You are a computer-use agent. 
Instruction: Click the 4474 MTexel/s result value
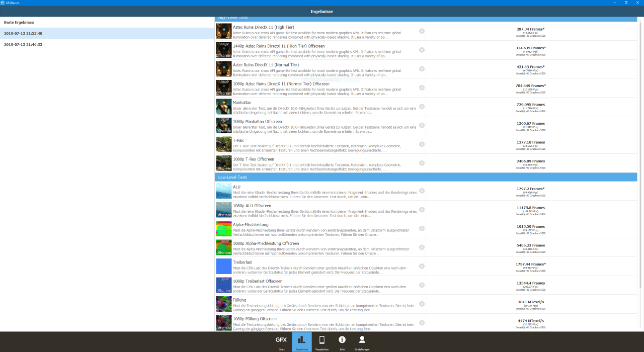point(531,321)
